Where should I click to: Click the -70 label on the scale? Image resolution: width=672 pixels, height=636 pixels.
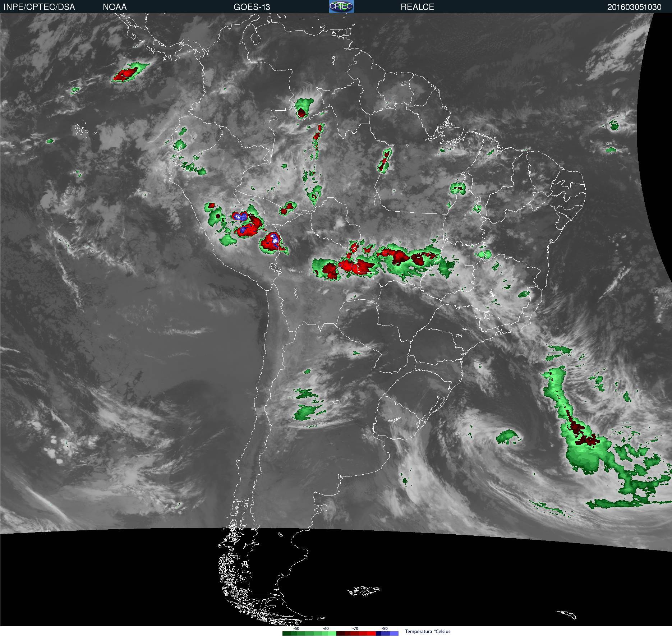355,628
